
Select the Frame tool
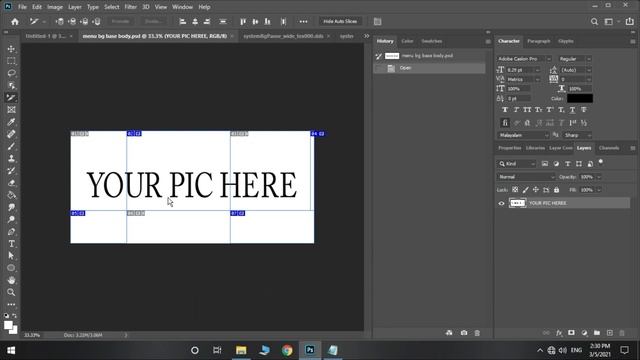11,110
